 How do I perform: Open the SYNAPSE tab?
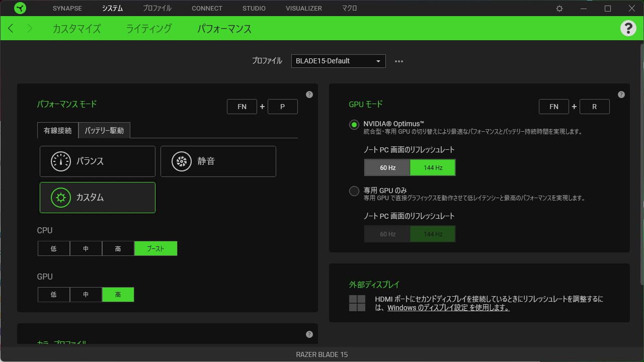coord(67,9)
